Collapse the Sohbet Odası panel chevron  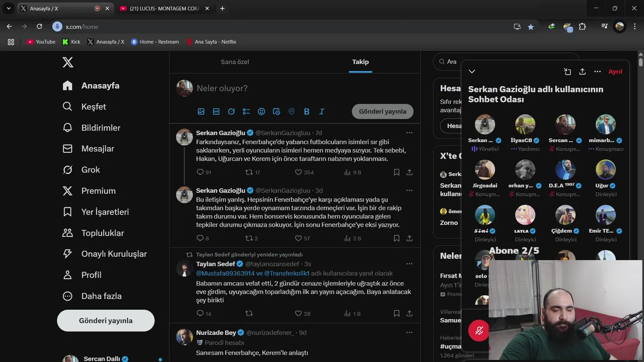tap(472, 71)
